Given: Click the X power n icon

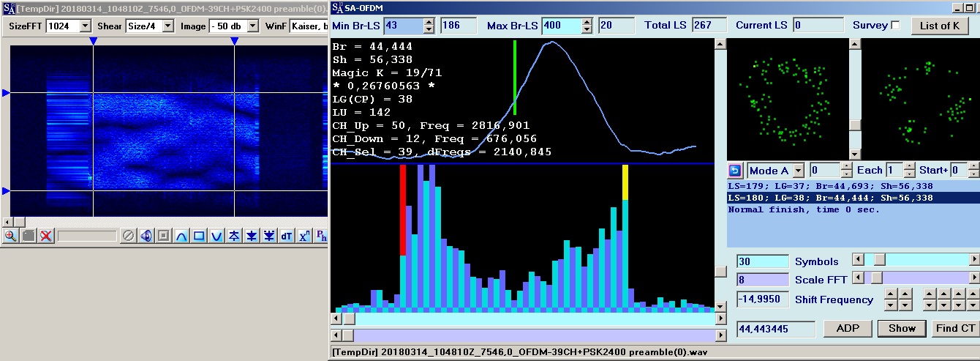Looking at the screenshot, I should [304, 236].
